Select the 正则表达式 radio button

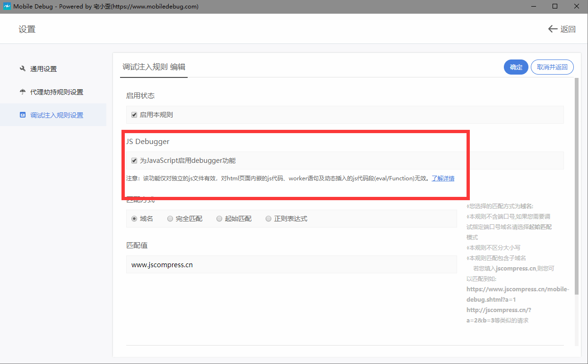click(x=268, y=219)
